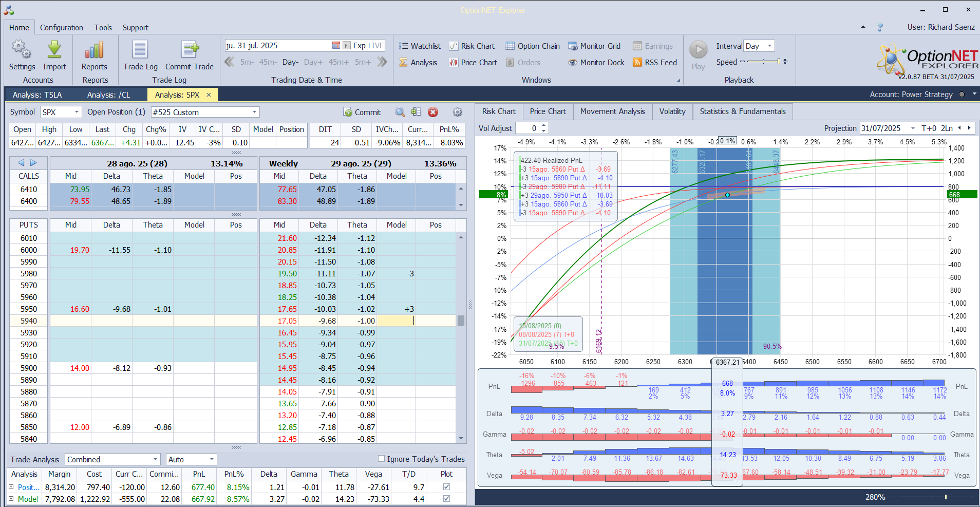Start playback with the Play button
Screen dimensions: 980x507
coord(698,55)
